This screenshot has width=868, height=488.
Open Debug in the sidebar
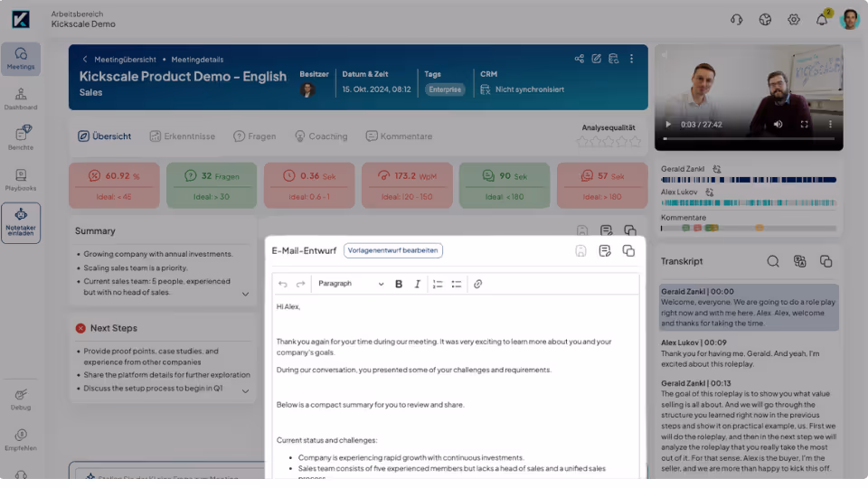pyautogui.click(x=21, y=399)
